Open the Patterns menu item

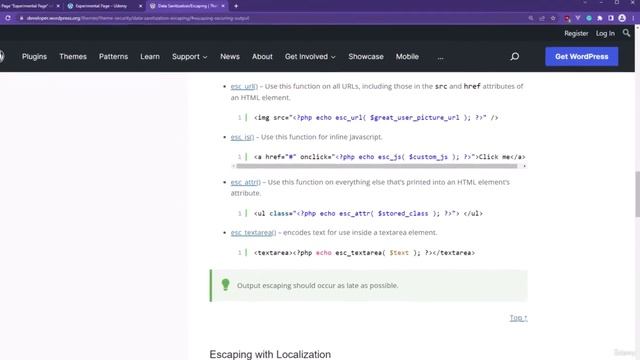[113, 57]
